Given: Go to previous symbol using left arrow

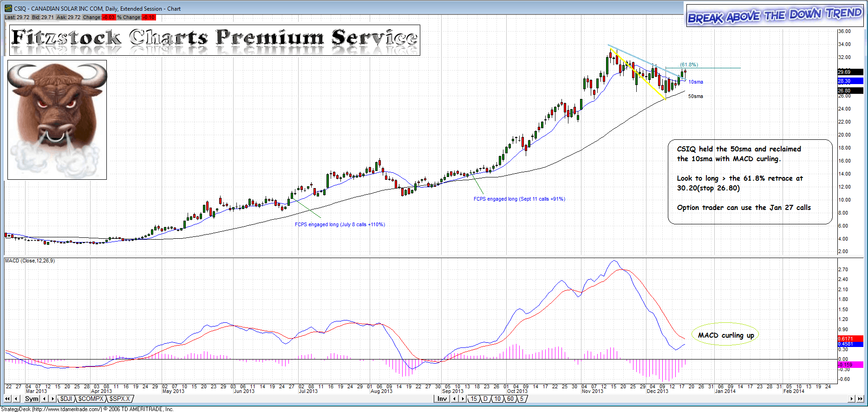Looking at the screenshot, I should point(16,399).
